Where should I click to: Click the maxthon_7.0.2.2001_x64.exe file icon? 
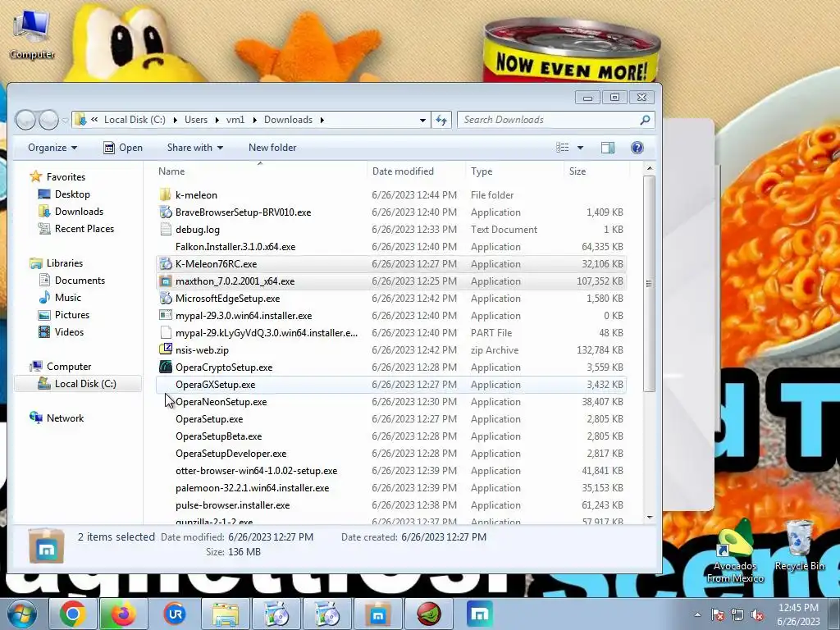coord(166,281)
